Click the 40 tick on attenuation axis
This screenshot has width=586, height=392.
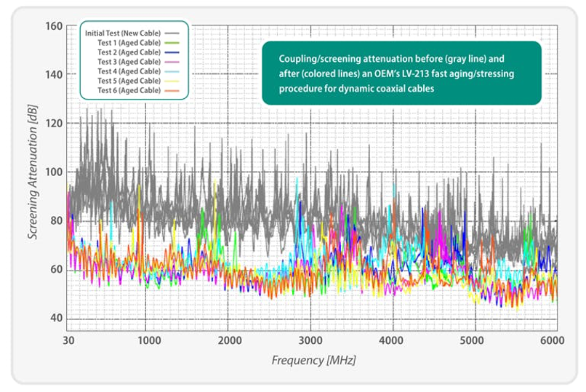coord(55,319)
